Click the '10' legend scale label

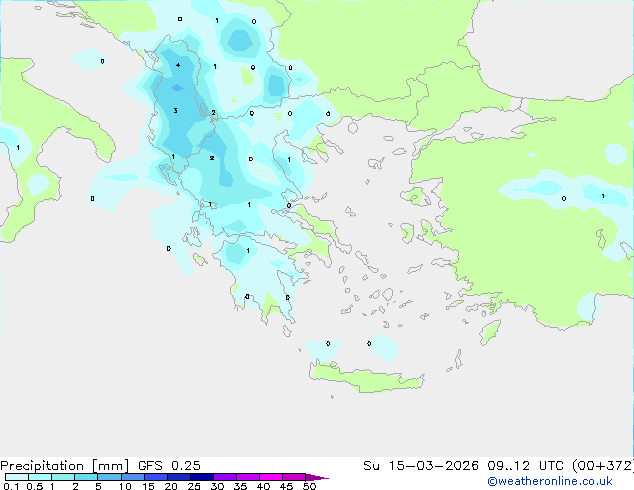(125, 486)
